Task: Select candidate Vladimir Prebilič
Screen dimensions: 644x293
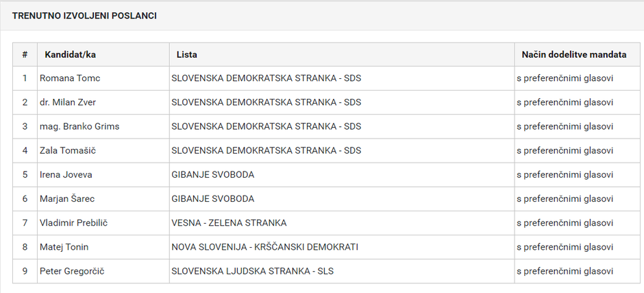Action: point(74,222)
